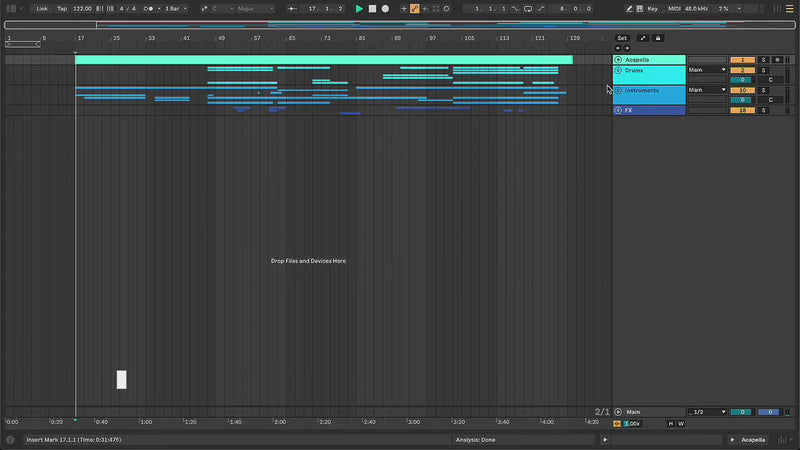Image resolution: width=800 pixels, height=450 pixels.
Task: Unfold the FX group track
Action: pyautogui.click(x=618, y=110)
